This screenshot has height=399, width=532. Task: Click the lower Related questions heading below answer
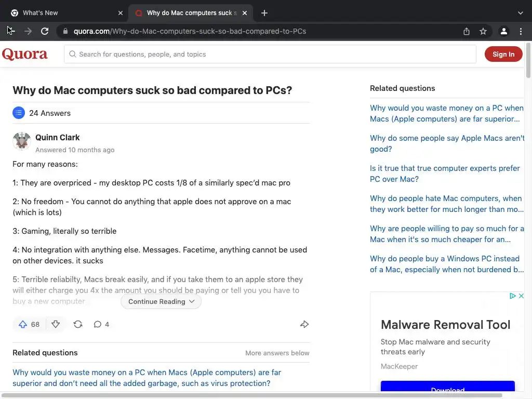coord(45,353)
